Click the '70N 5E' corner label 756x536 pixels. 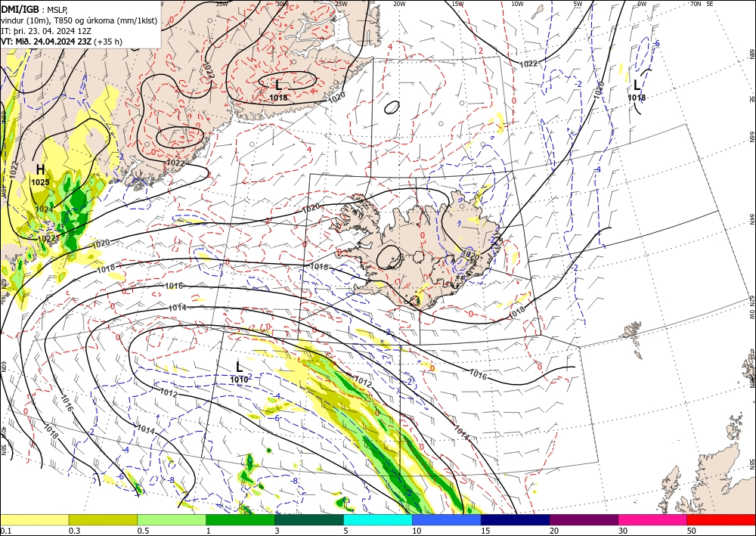(702, 3)
